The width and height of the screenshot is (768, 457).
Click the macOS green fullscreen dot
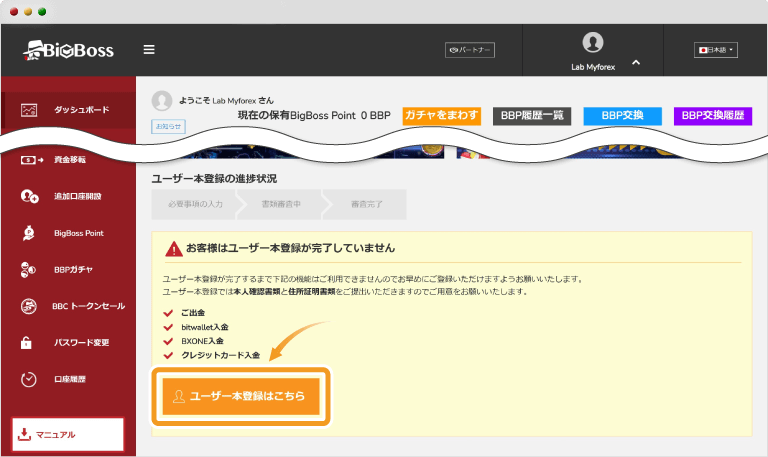[42, 12]
